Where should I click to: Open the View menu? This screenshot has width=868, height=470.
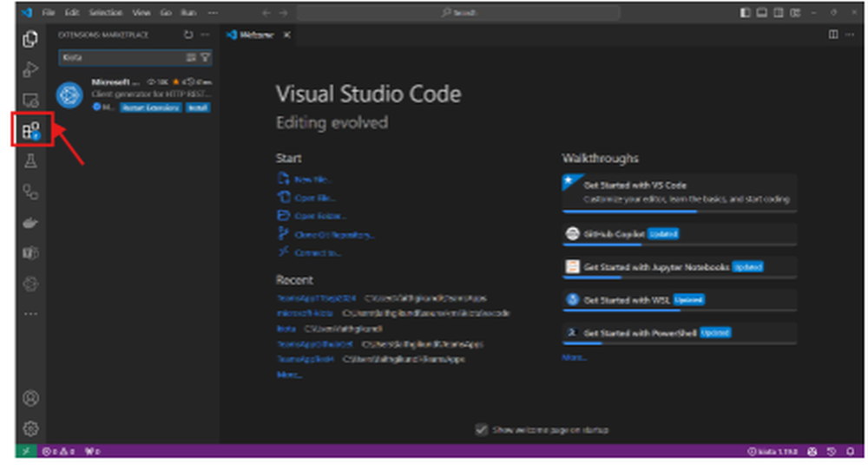[141, 13]
